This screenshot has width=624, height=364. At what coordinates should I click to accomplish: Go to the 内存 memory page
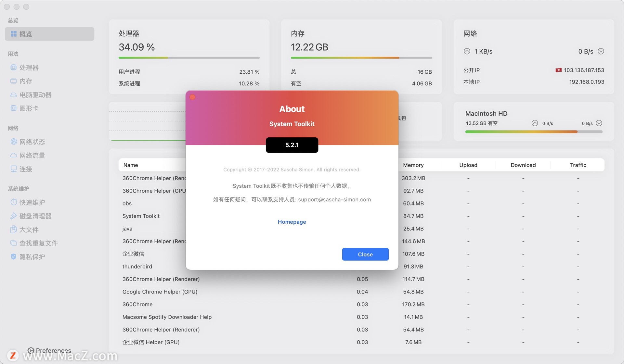[x=49, y=81]
